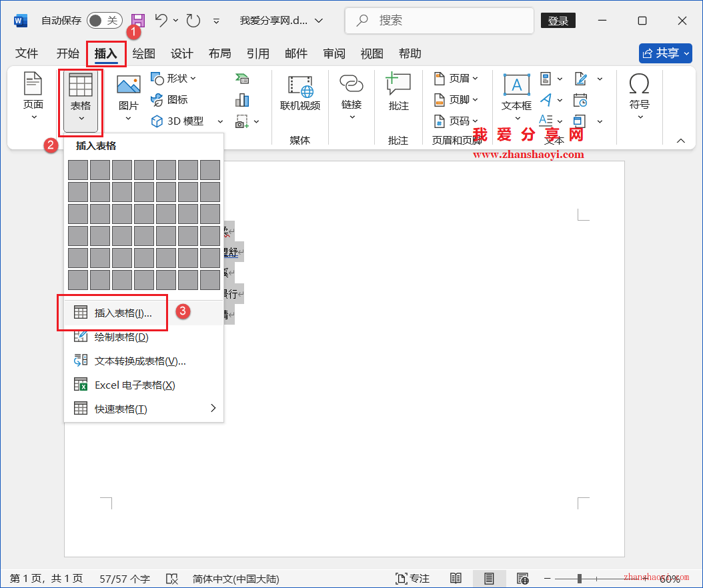Insert 联机视频 online video
Screen dimensions: 703x588
click(x=300, y=93)
